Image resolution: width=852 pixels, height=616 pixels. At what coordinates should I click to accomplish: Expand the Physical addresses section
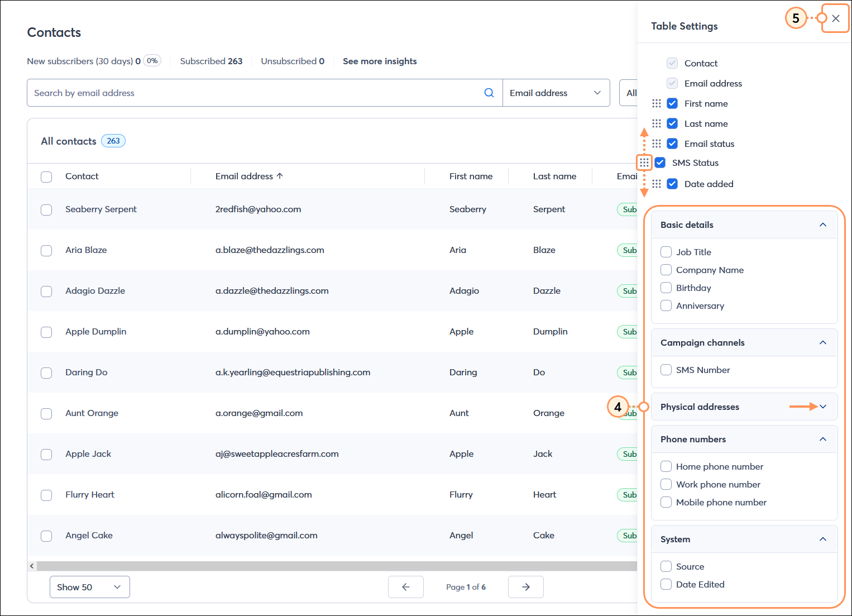click(822, 407)
